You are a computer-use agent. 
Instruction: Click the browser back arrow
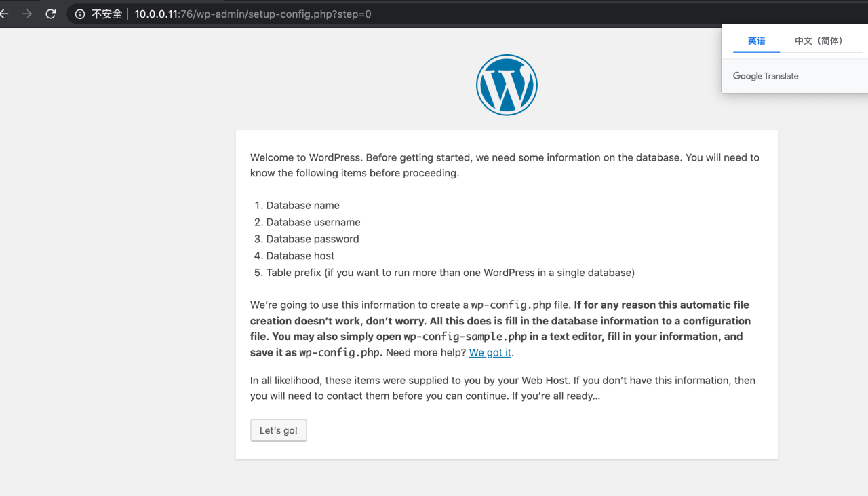point(4,14)
